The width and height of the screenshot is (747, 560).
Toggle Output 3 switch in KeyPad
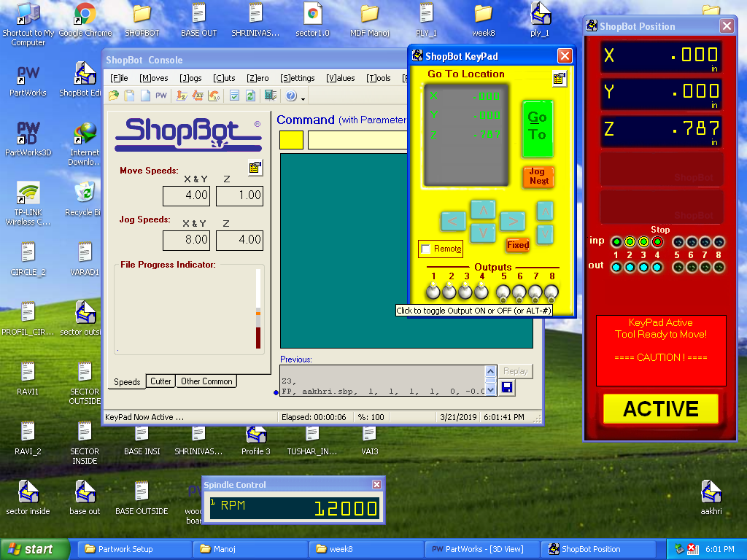click(465, 290)
